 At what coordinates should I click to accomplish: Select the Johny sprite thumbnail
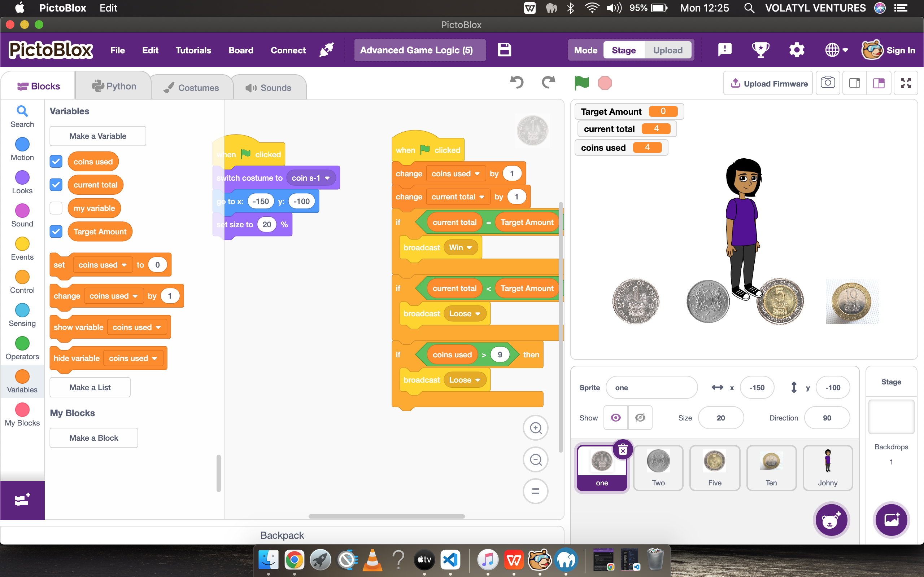click(827, 468)
